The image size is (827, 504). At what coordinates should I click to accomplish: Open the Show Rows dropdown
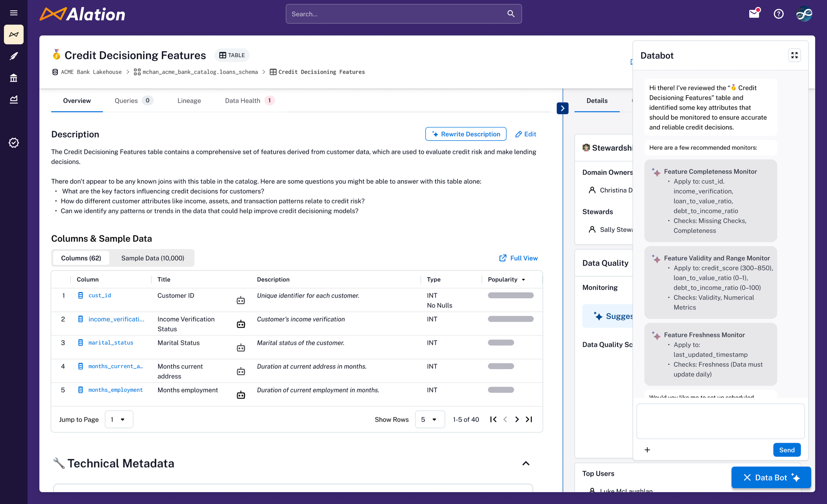click(429, 419)
